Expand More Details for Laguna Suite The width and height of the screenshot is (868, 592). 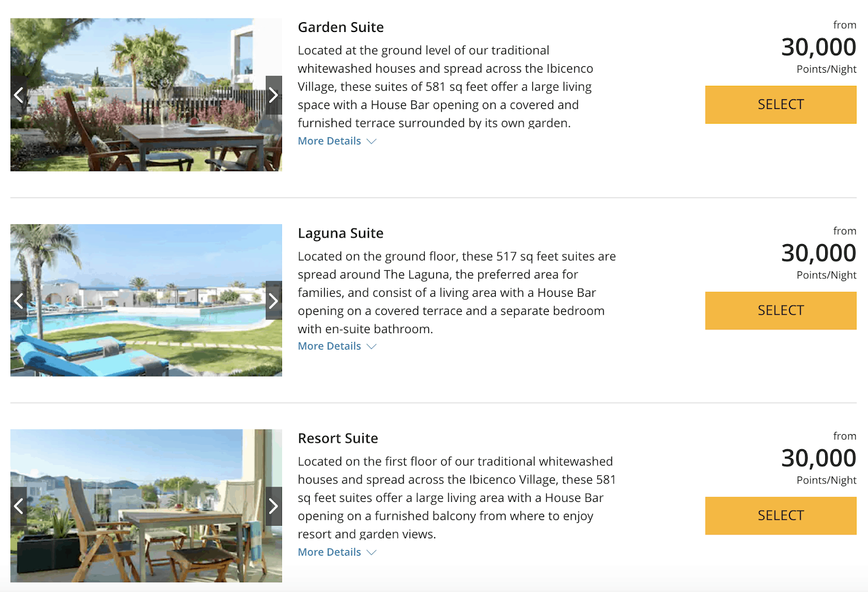(337, 346)
